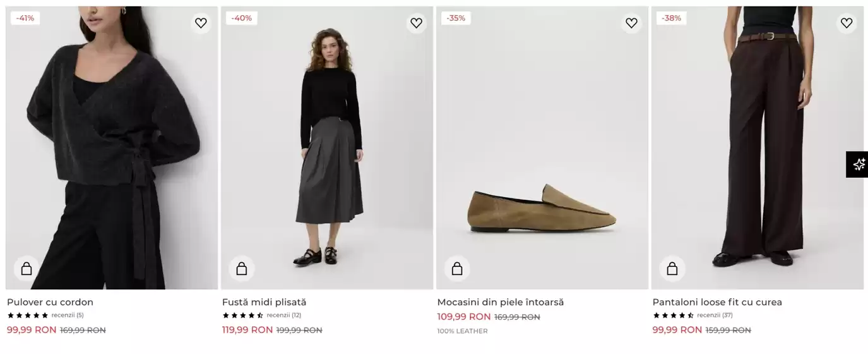
Task: Add Pulover cu cordon to favorites (heart)
Action: click(x=201, y=23)
